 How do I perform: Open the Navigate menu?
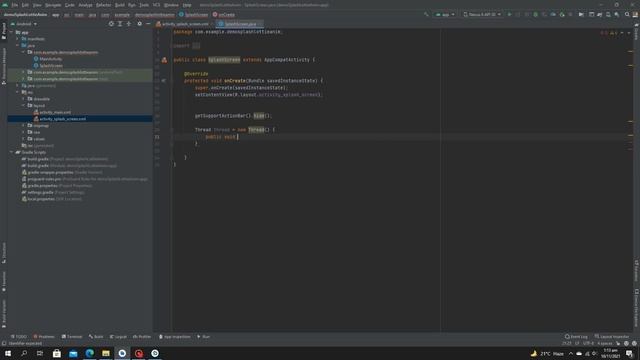pos(53,5)
